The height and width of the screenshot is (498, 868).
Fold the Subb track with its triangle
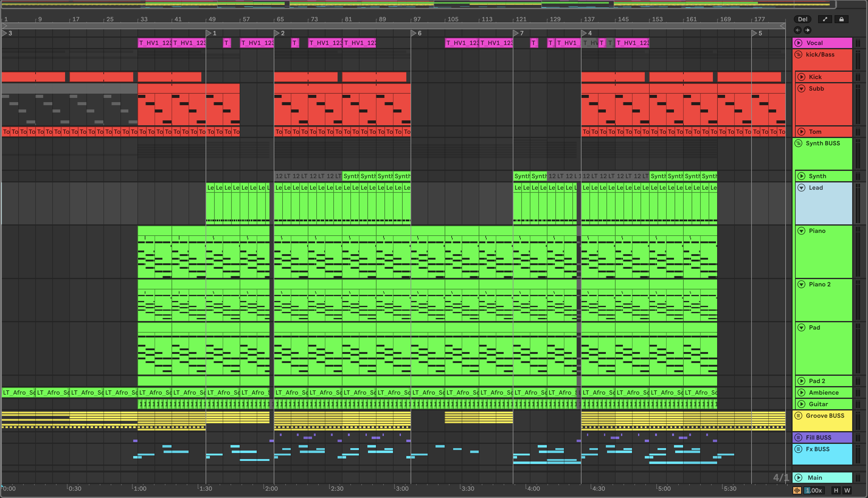[x=801, y=88]
